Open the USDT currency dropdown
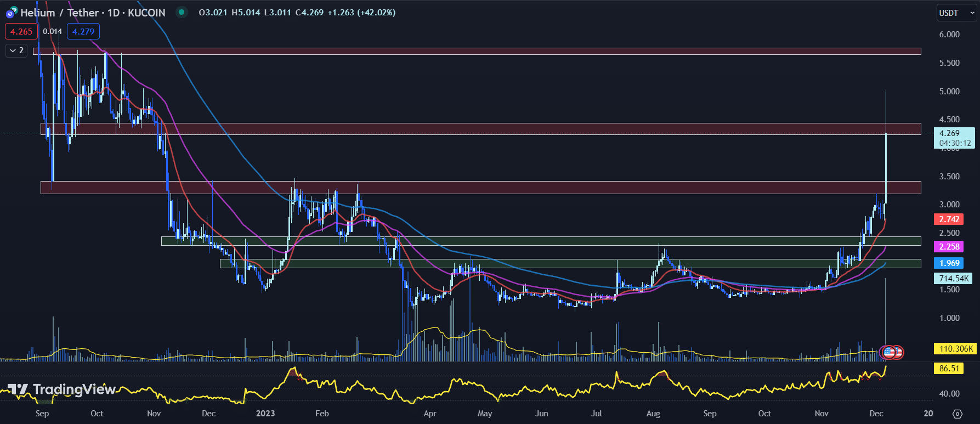The width and height of the screenshot is (980, 424). click(955, 13)
